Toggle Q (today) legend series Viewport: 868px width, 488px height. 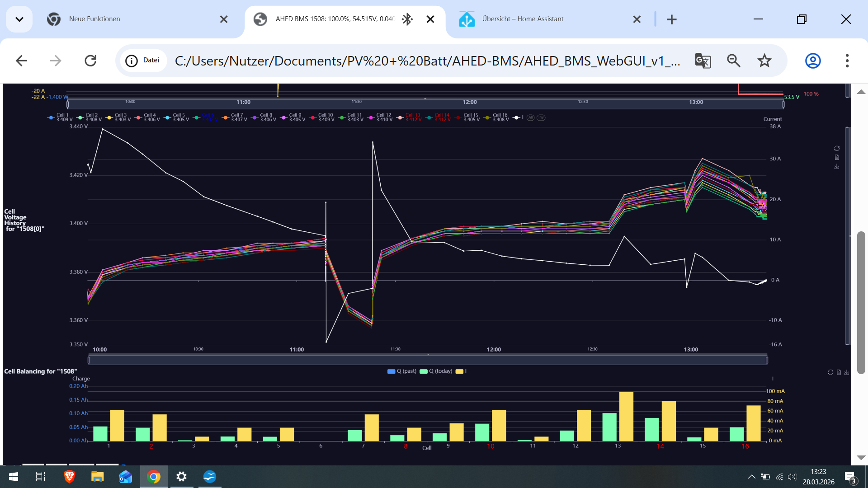click(x=436, y=371)
